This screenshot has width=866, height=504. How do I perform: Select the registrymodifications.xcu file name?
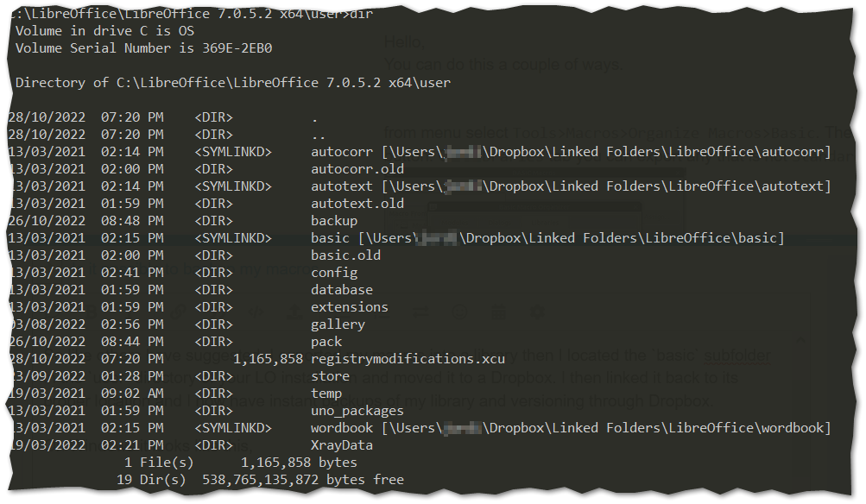click(408, 359)
